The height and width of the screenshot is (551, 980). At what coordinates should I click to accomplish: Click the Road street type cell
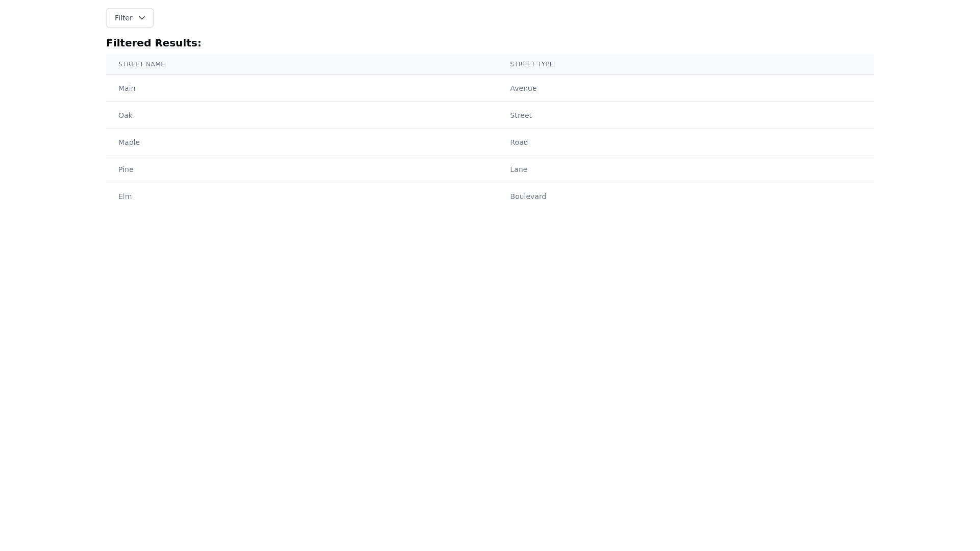519,142
